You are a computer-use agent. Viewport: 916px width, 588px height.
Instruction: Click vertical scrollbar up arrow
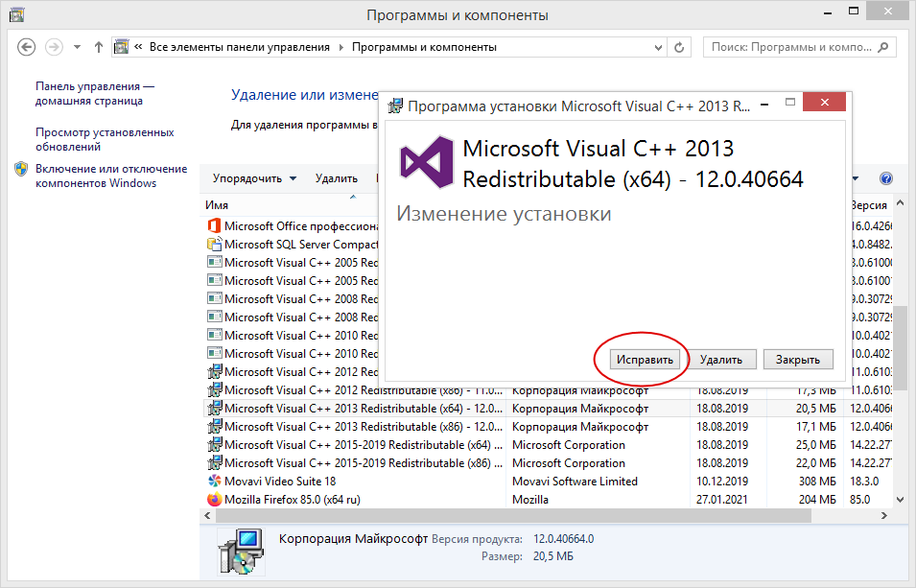click(x=901, y=203)
